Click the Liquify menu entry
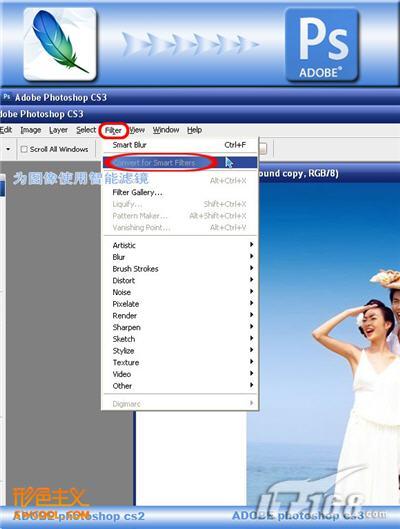Screen dimensions: 400x529 pos(180,204)
